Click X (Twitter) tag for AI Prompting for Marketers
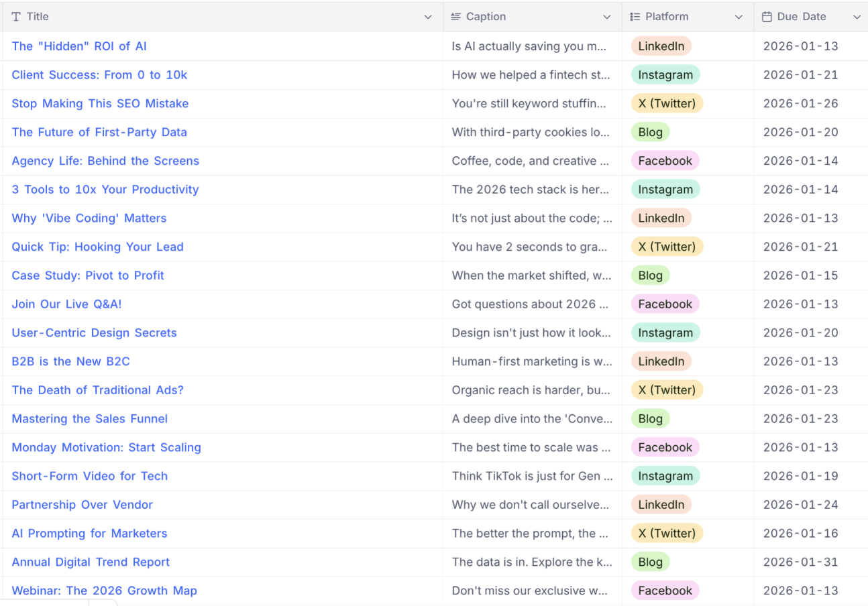This screenshot has height=606, width=868. tap(667, 534)
